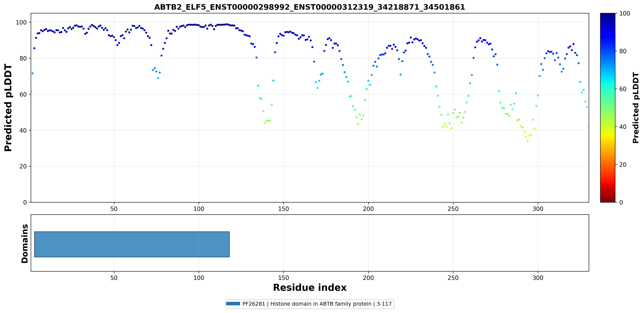Screen dimensions: 644x313
Task: Click the plot title ABTB2_ELF5 text
Action: coord(310,7)
